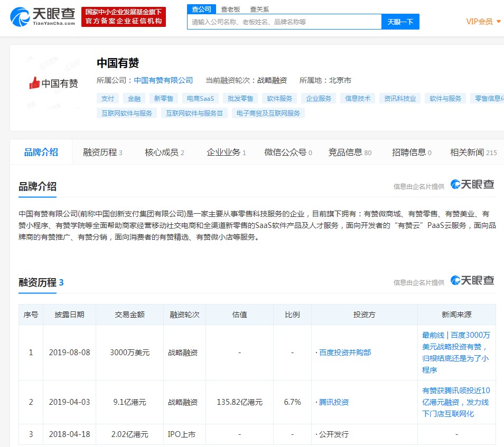Switch to the 核心成员 tab
504x447 pixels.
pyautogui.click(x=165, y=152)
